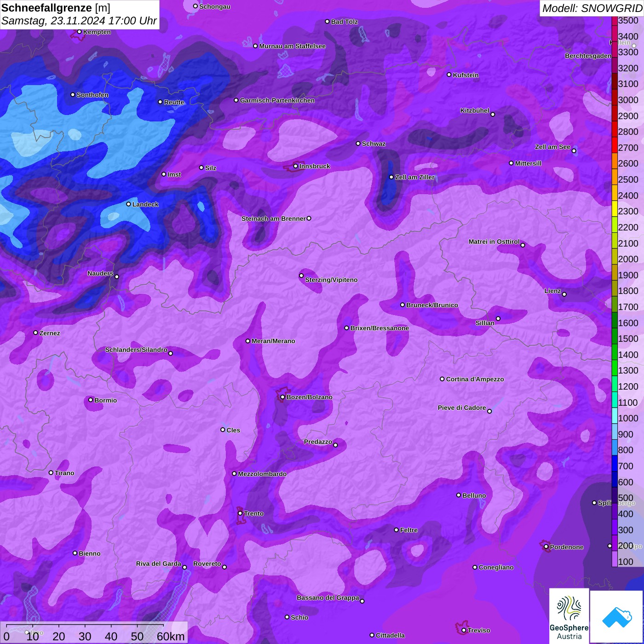The height and width of the screenshot is (644, 644).
Task: Click the 3500 color legend swatch
Action: [x=615, y=21]
